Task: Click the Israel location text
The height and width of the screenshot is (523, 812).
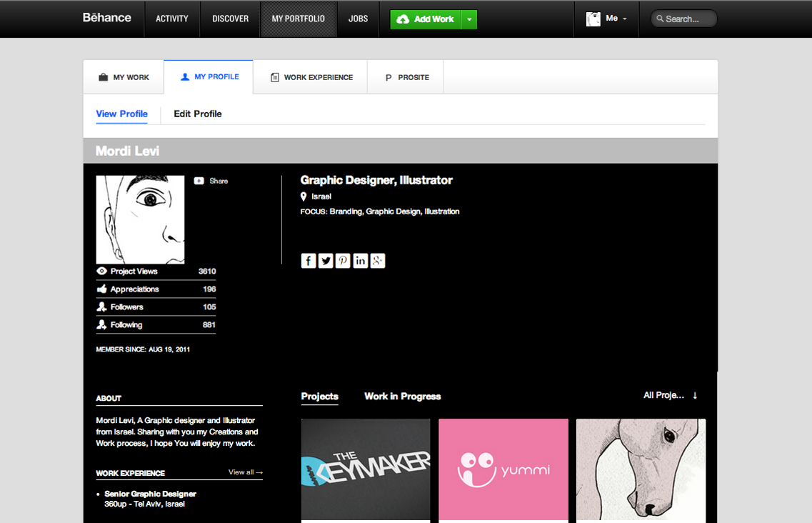Action: (321, 196)
